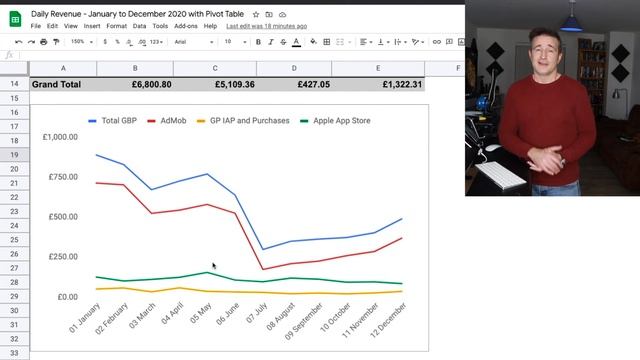Open the Google Sheets home icon
The image size is (640, 360).
[x=15, y=19]
